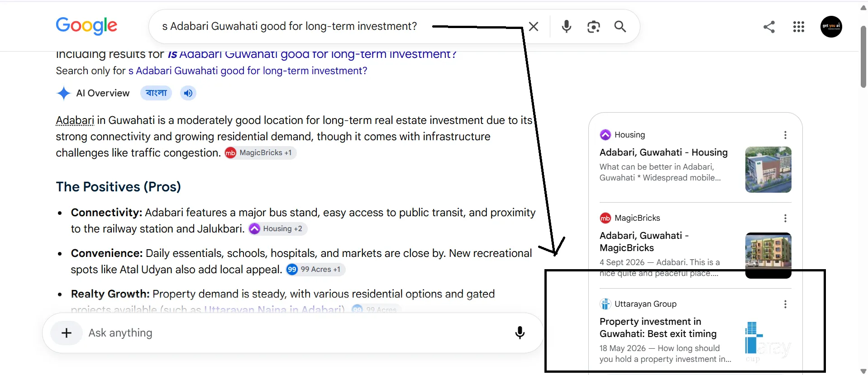This screenshot has width=868, height=375.
Task: Click the 'Realty Growth:' bullet label
Action: (x=110, y=294)
